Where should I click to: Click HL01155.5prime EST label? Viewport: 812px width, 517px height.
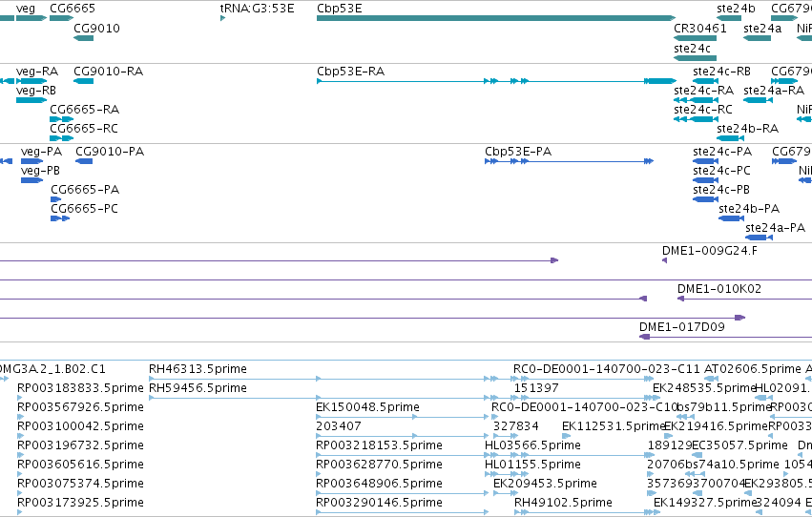click(x=532, y=465)
